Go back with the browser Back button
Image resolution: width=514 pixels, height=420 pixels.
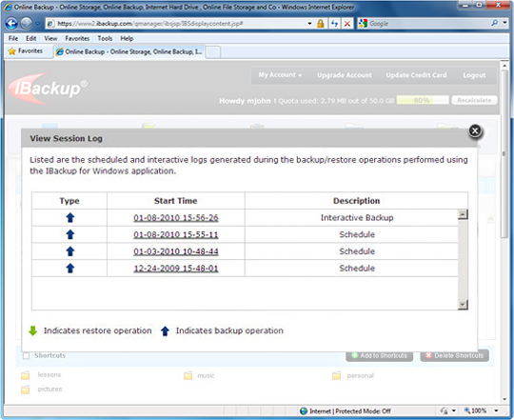[11, 24]
